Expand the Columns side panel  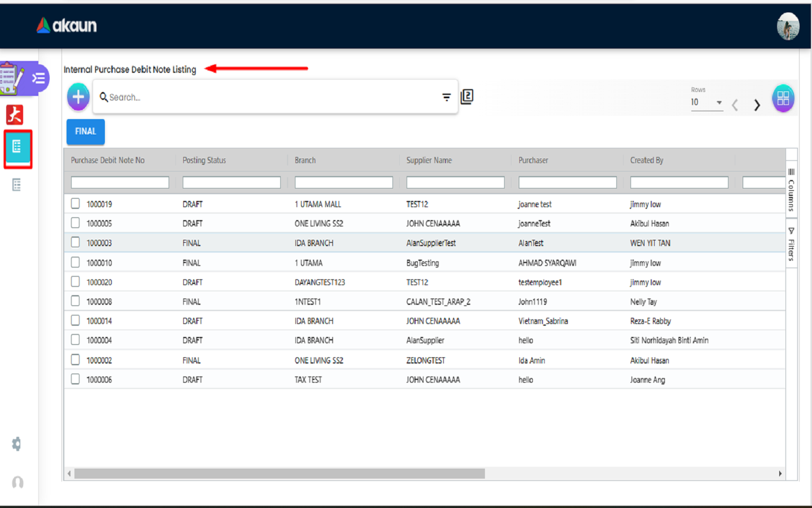(791, 191)
